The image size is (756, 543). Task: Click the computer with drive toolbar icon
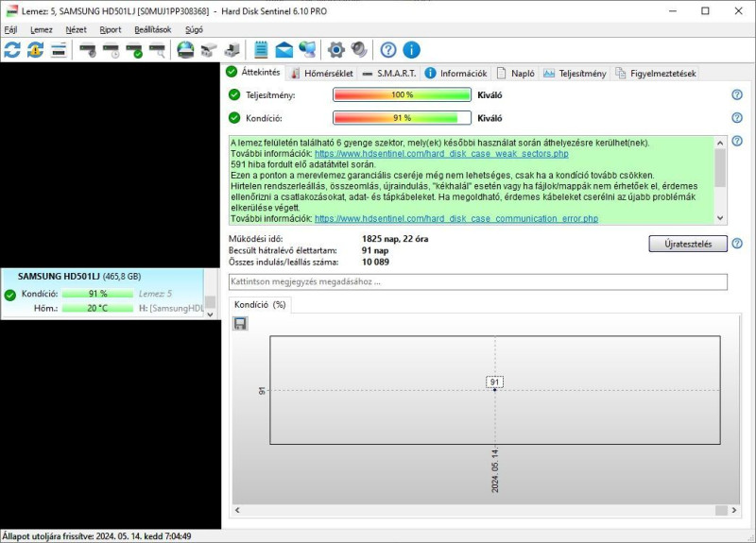click(x=232, y=50)
